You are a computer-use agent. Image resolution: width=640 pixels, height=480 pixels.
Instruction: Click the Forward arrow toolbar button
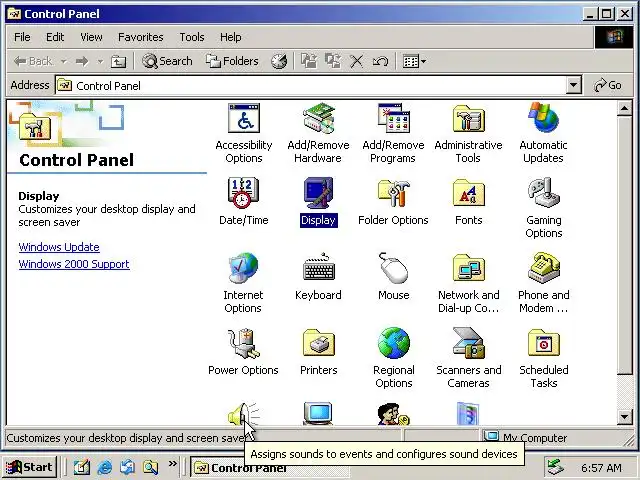pos(82,61)
